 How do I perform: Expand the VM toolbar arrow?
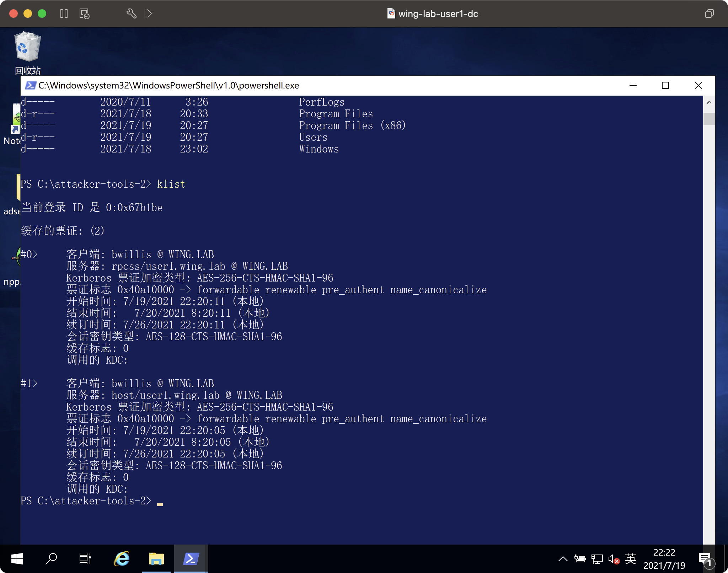149,14
